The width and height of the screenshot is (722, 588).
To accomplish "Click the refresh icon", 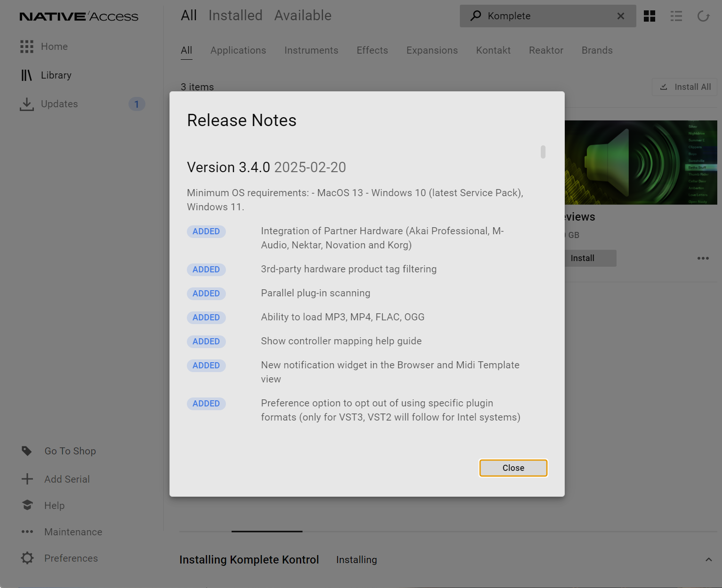I will pos(703,16).
